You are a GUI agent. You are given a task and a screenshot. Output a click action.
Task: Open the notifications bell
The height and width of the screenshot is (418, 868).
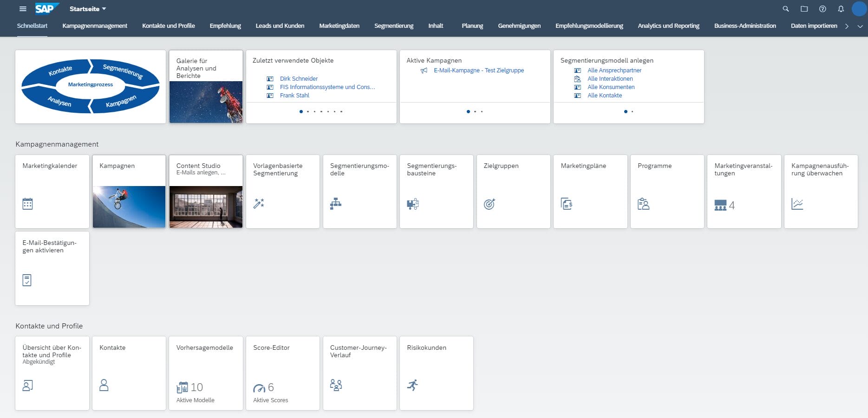(841, 9)
